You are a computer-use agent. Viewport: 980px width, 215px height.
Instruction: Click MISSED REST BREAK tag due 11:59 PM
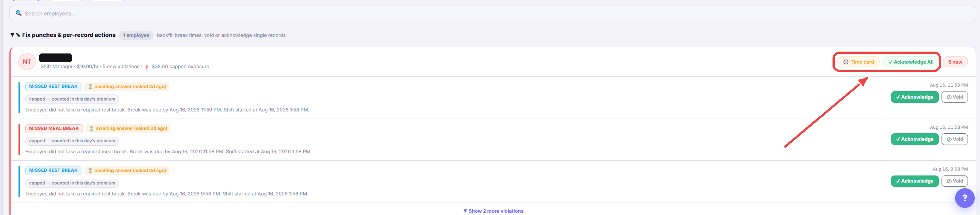click(53, 86)
